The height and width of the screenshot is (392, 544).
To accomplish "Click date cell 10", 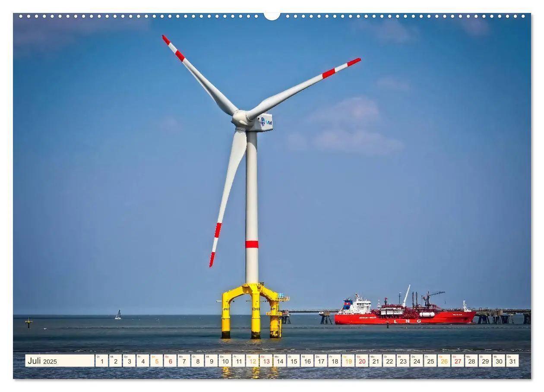I will tap(225, 361).
